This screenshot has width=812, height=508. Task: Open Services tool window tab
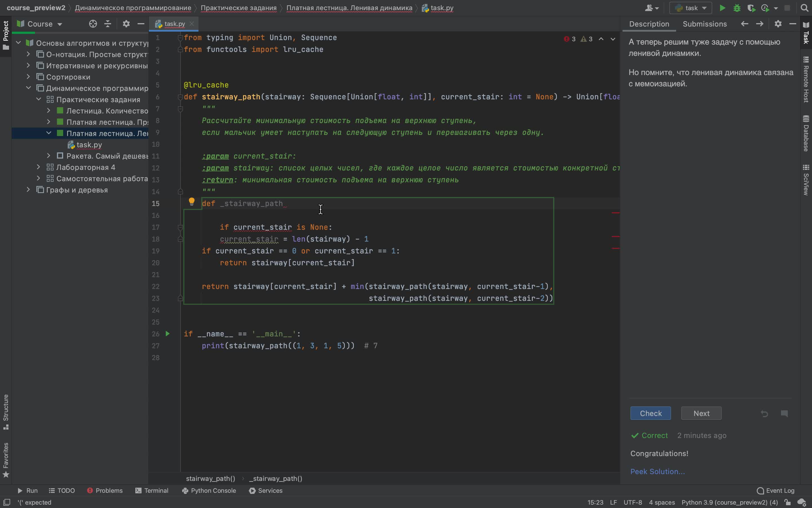(266, 491)
